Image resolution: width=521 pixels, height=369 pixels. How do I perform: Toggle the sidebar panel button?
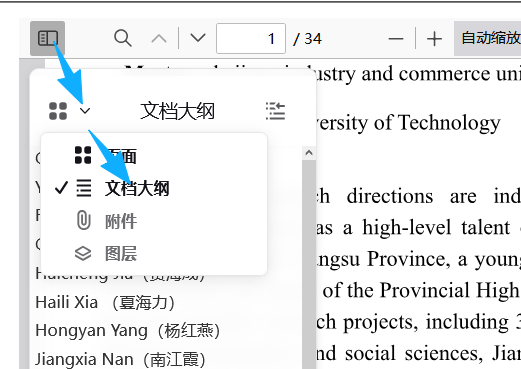click(47, 38)
